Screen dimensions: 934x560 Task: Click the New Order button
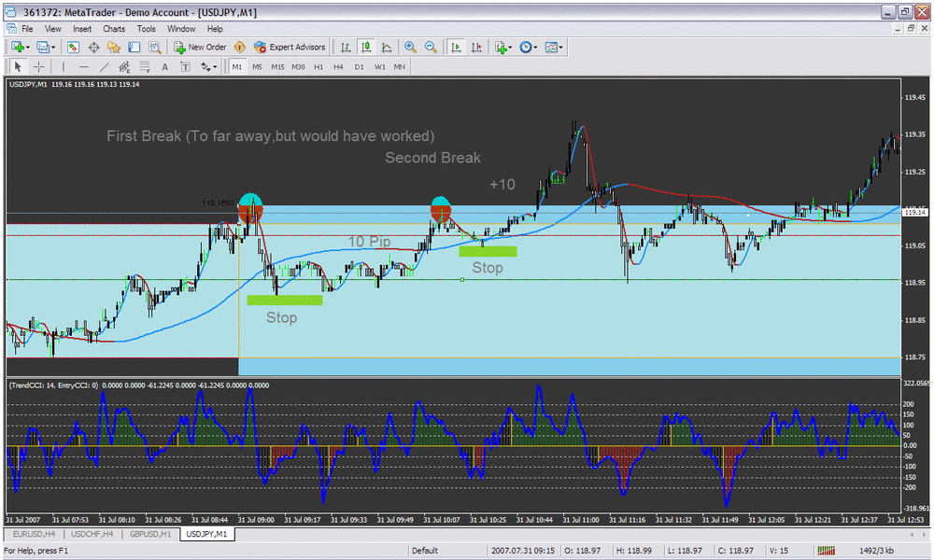pyautogui.click(x=200, y=47)
